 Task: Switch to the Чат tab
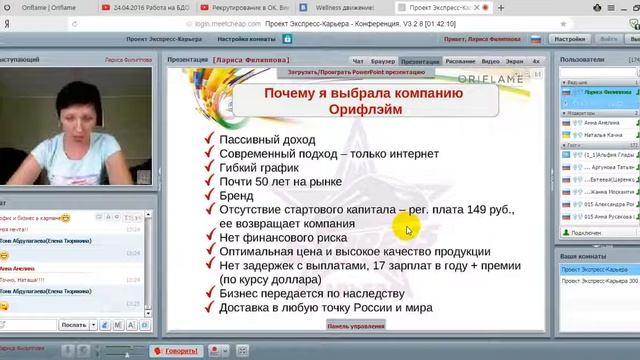[x=358, y=61]
